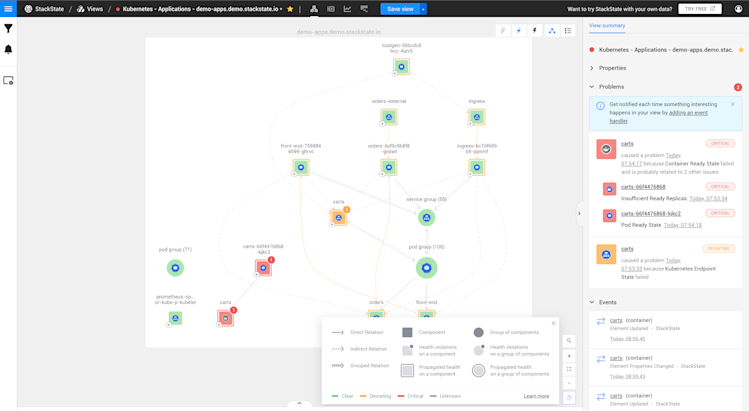The height and width of the screenshot is (411, 749).
Task: Select the pod group (71) node
Action: point(175,268)
